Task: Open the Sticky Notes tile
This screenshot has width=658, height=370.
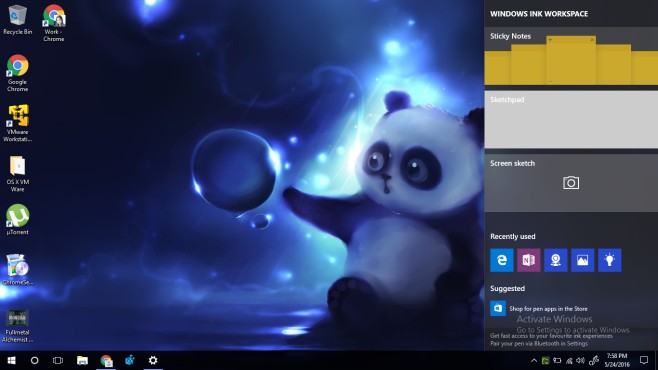Action: (571, 57)
